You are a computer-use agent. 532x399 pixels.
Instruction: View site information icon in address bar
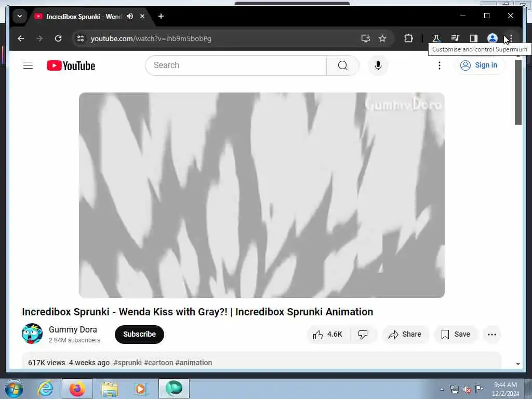[81, 38]
